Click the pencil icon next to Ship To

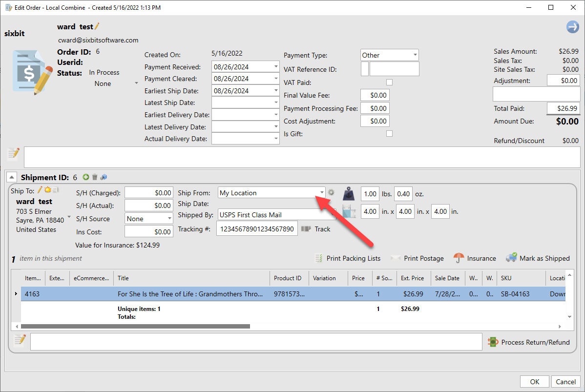pyautogui.click(x=40, y=189)
